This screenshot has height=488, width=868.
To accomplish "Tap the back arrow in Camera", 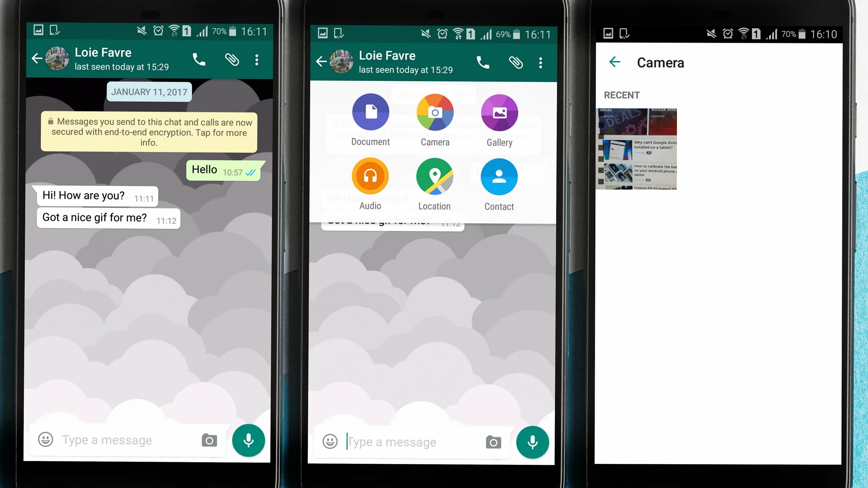I will pyautogui.click(x=615, y=61).
